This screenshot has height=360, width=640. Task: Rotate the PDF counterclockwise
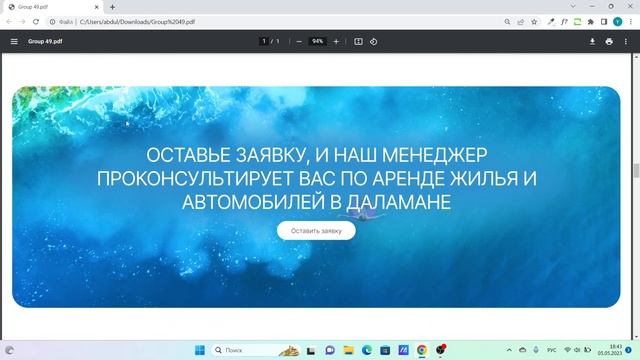(373, 41)
